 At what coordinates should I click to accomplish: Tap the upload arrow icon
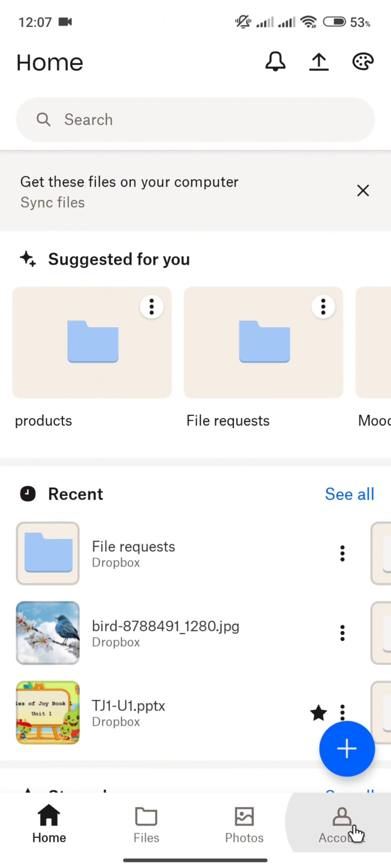[318, 62]
